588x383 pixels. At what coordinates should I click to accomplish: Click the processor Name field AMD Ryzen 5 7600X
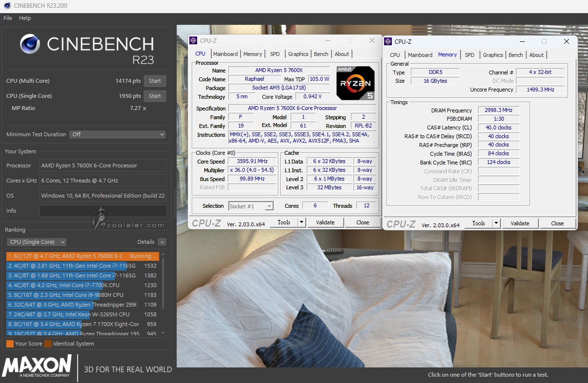[279, 71]
